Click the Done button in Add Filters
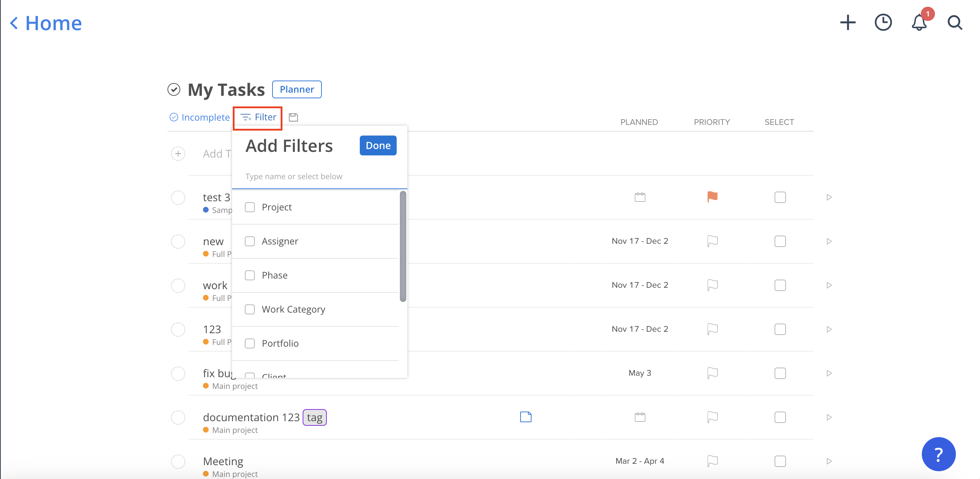980x479 pixels. click(378, 145)
